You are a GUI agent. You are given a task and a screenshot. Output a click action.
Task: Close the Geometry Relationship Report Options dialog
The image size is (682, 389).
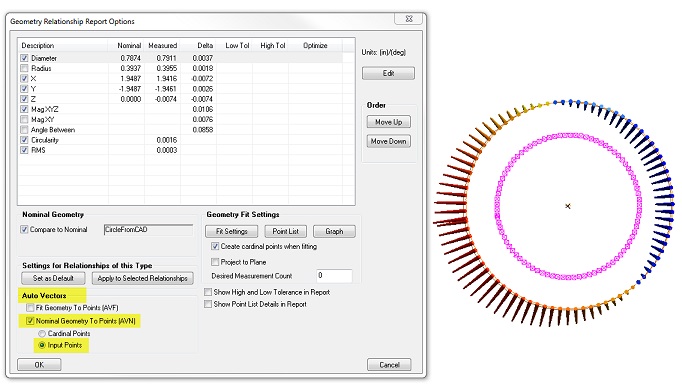pos(409,19)
